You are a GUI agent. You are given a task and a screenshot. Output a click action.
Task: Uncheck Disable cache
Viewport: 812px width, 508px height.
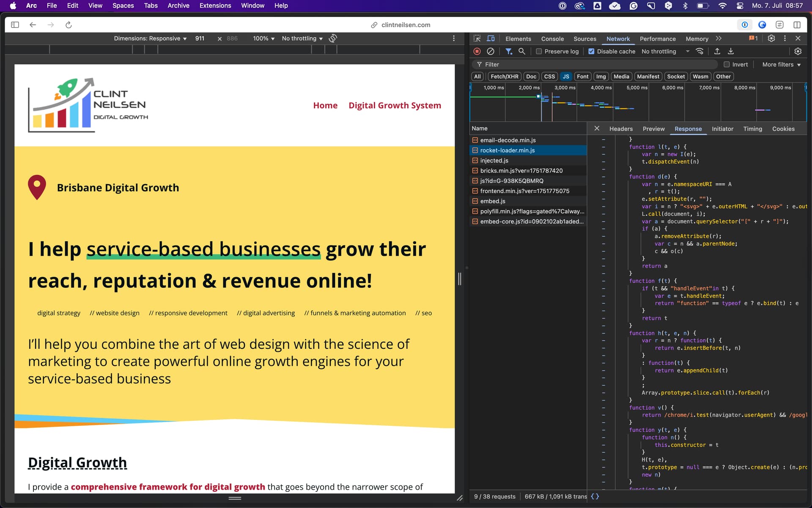(x=591, y=51)
